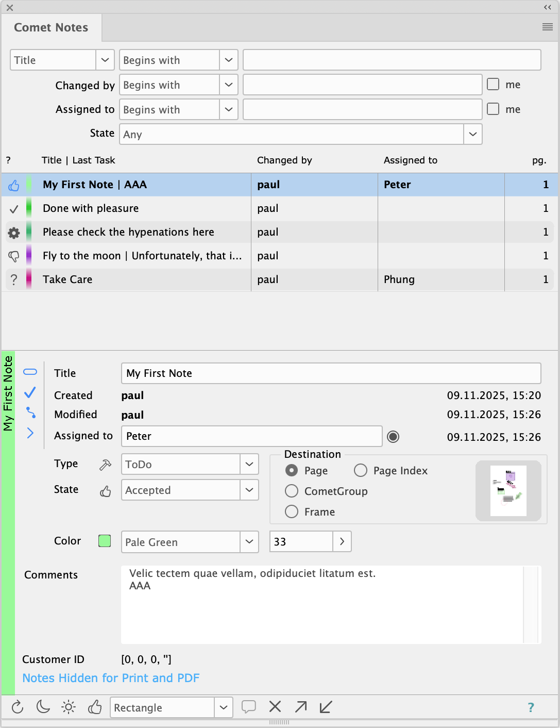Click the refresh icon in bottom toolbar
This screenshot has height=728, width=560.
18,707
